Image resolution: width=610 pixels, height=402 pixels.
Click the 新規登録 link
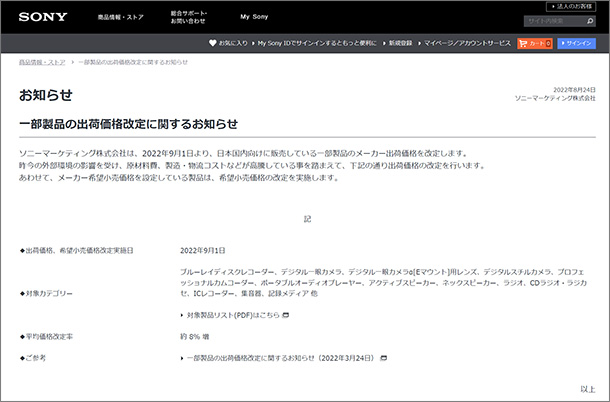click(x=400, y=43)
